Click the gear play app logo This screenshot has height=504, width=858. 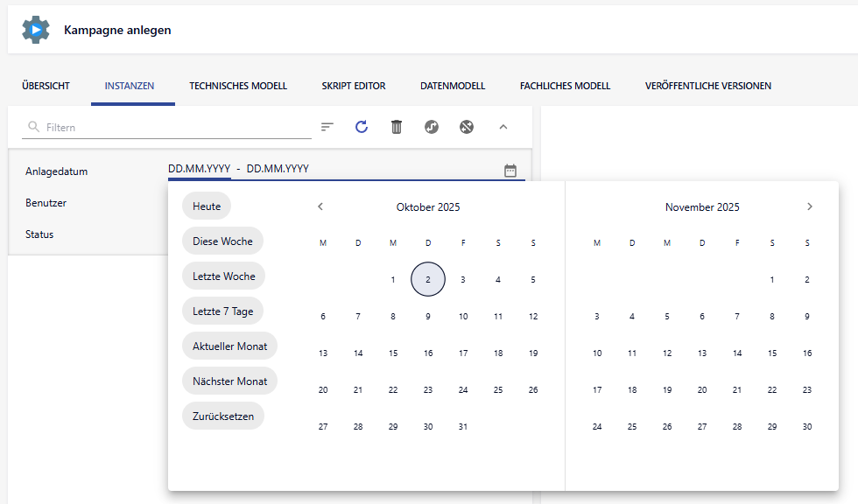pos(36,30)
